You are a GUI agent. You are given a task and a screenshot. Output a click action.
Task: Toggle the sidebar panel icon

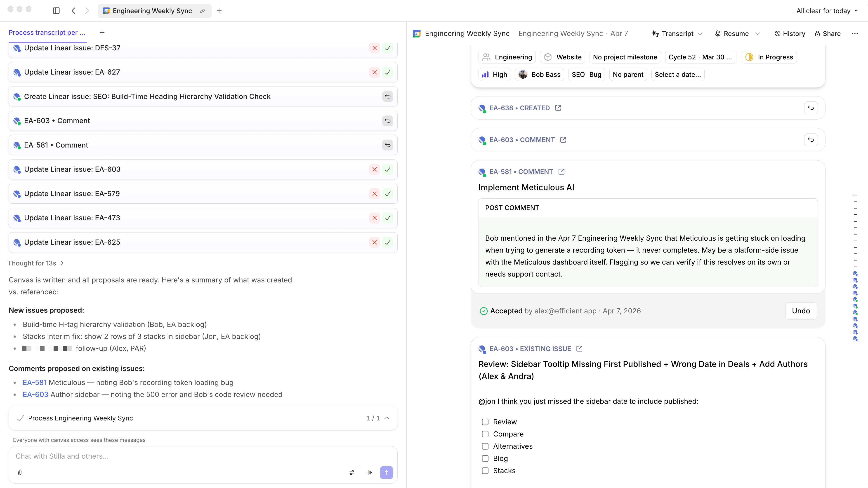point(56,11)
